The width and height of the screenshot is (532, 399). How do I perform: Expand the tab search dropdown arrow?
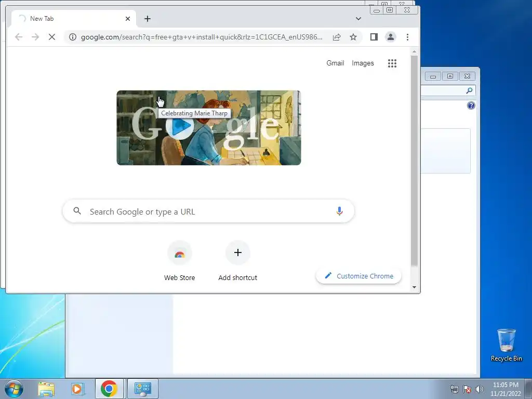tap(358, 19)
